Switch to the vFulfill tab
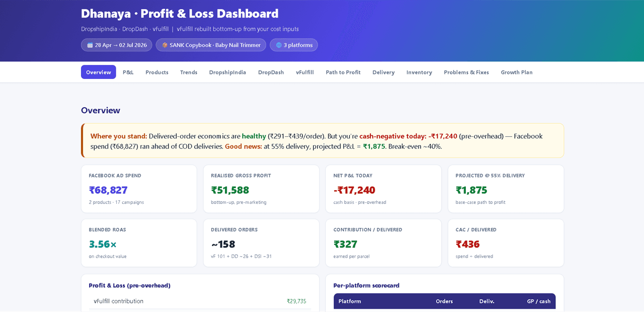The height and width of the screenshot is (312, 644). (x=305, y=72)
